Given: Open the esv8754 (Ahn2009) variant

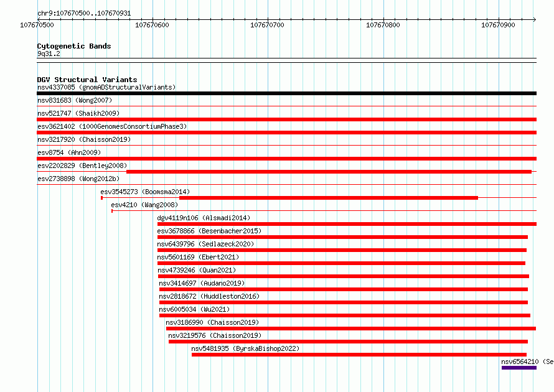Looking at the screenshot, I should pyautogui.click(x=69, y=152).
